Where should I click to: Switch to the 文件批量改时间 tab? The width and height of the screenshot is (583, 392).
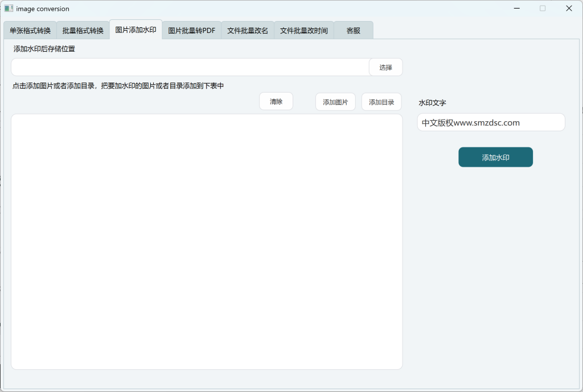tap(304, 31)
